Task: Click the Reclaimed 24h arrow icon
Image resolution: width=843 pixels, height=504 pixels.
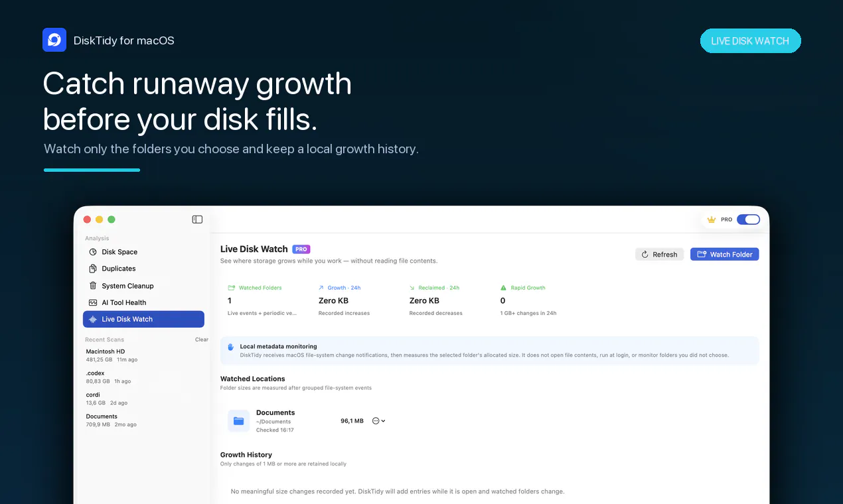Action: (413, 288)
